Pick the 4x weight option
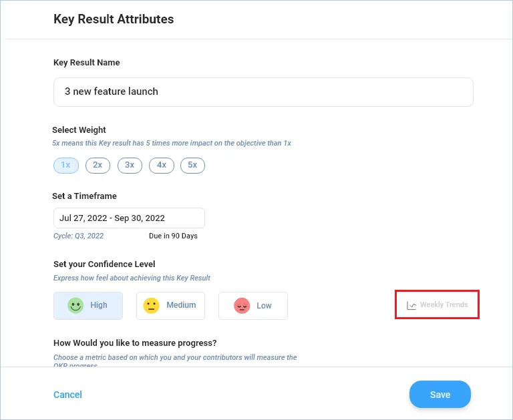The height and width of the screenshot is (420, 513). pos(162,165)
